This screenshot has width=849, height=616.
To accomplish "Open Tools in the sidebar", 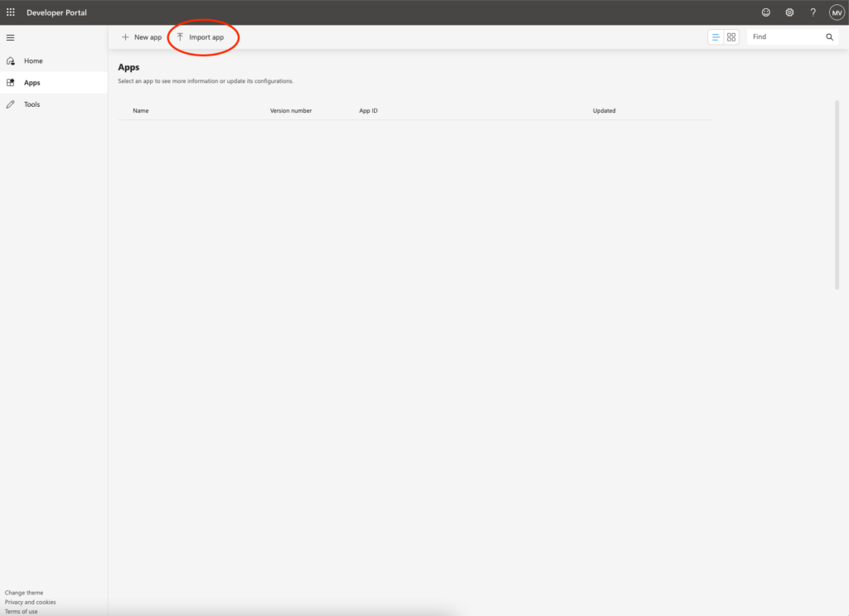I will pos(54,104).
